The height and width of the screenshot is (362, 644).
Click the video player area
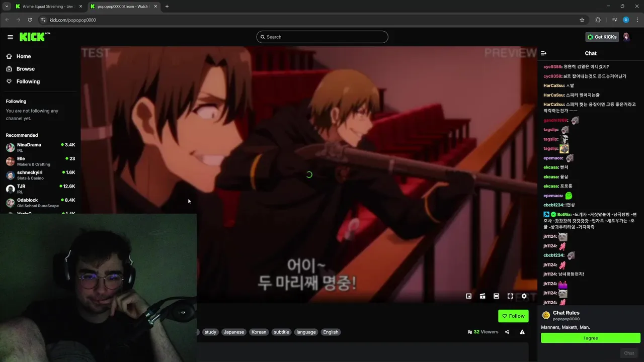(x=309, y=175)
